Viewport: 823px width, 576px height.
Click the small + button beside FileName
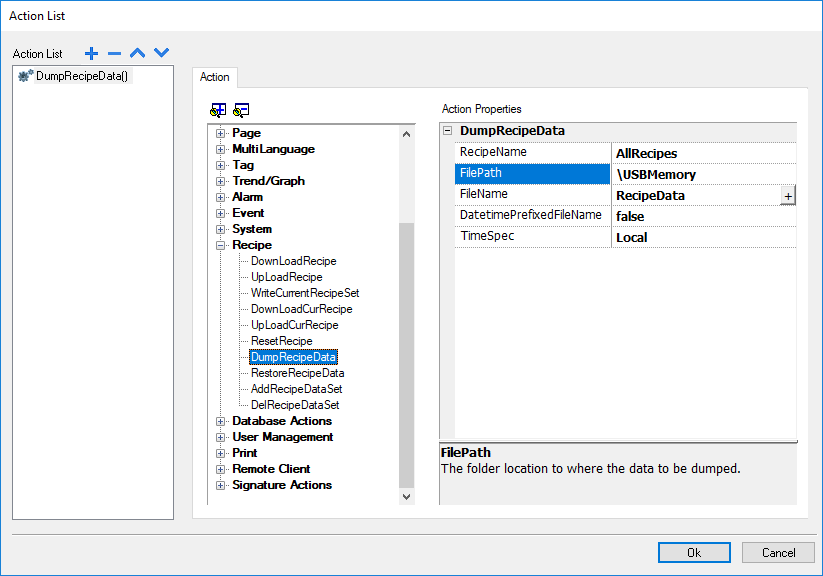pyautogui.click(x=789, y=195)
